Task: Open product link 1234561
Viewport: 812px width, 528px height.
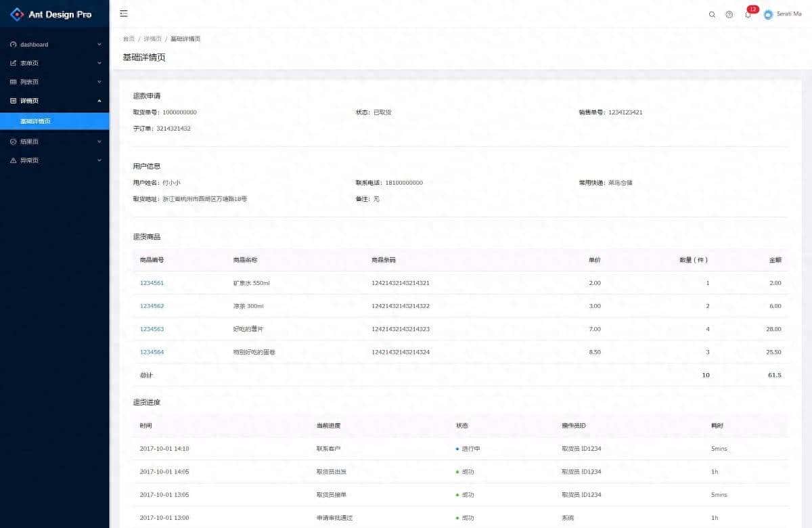Action: click(x=152, y=283)
